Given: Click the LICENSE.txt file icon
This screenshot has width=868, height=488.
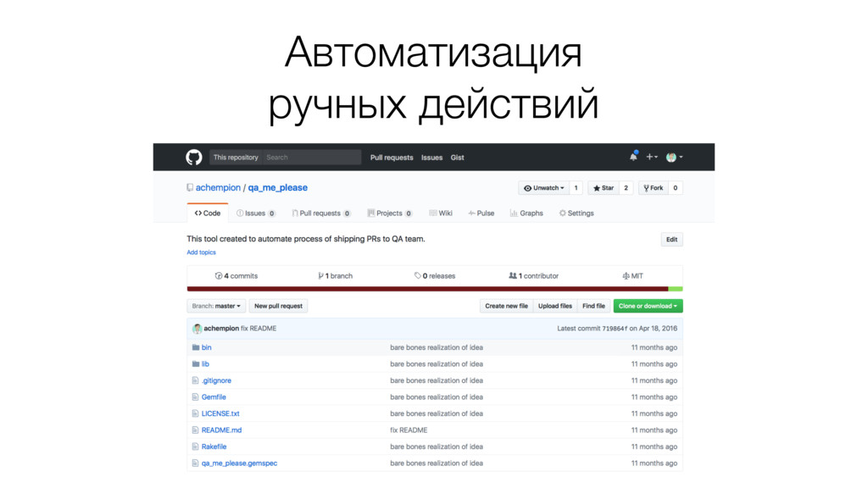Looking at the screenshot, I should [x=196, y=413].
